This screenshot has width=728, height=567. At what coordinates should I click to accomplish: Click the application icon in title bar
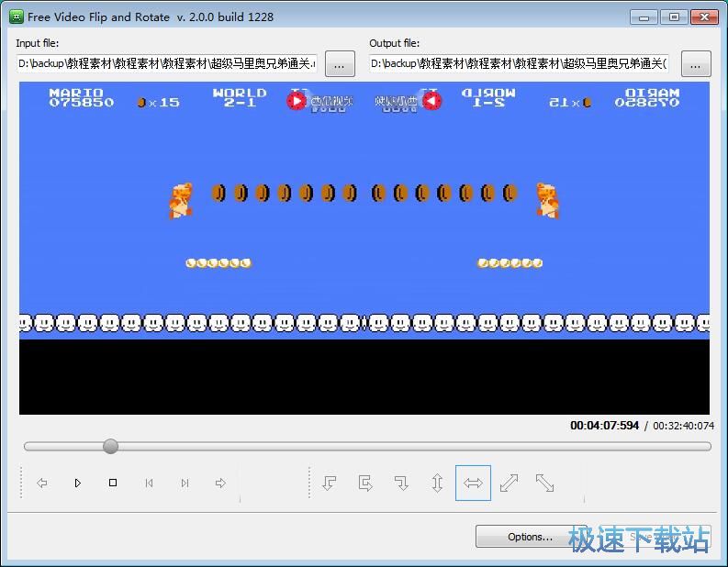click(x=17, y=17)
